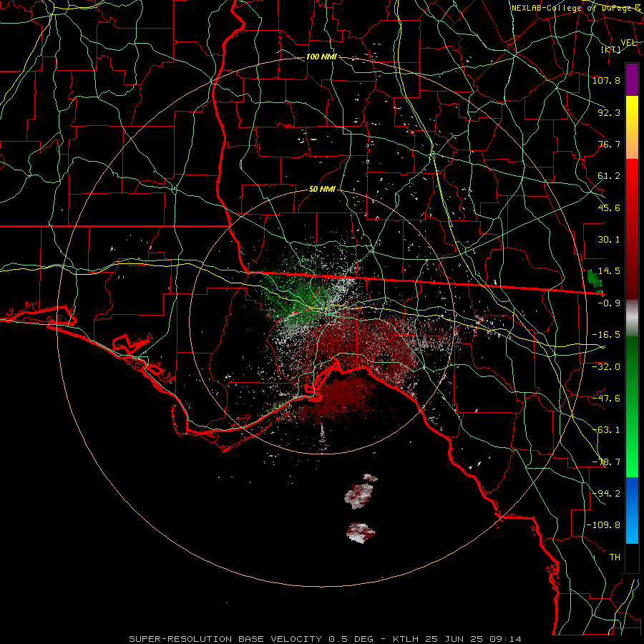The height and width of the screenshot is (644, 644).
Task: Click the 61.2 velocity scale label
Action: (609, 176)
